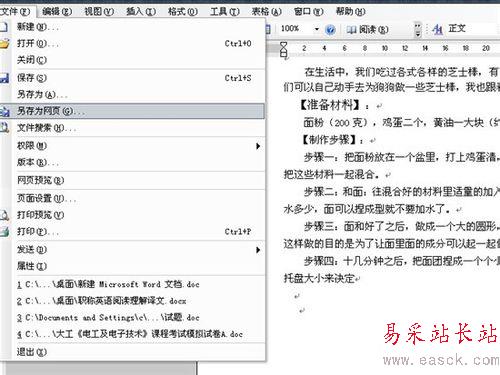Viewport: 500px width, 375px height.
Task: Open the 插入 menu
Action: coord(141,12)
